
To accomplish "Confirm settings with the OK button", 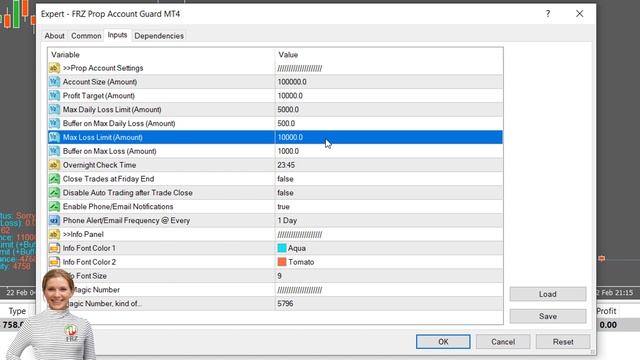I will point(443,342).
